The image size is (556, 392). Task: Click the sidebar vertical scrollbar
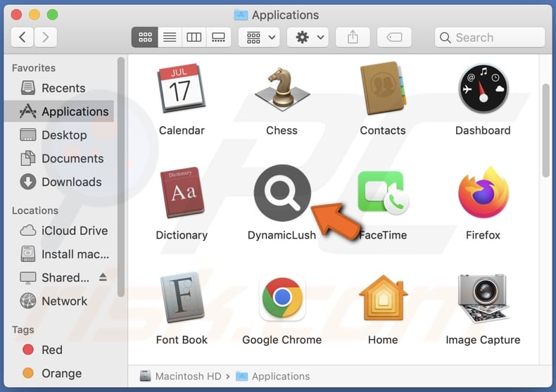[120, 177]
